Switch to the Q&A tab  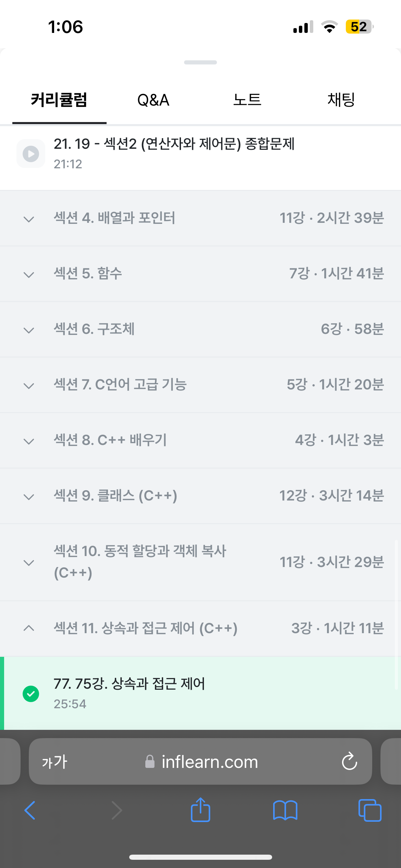click(153, 100)
